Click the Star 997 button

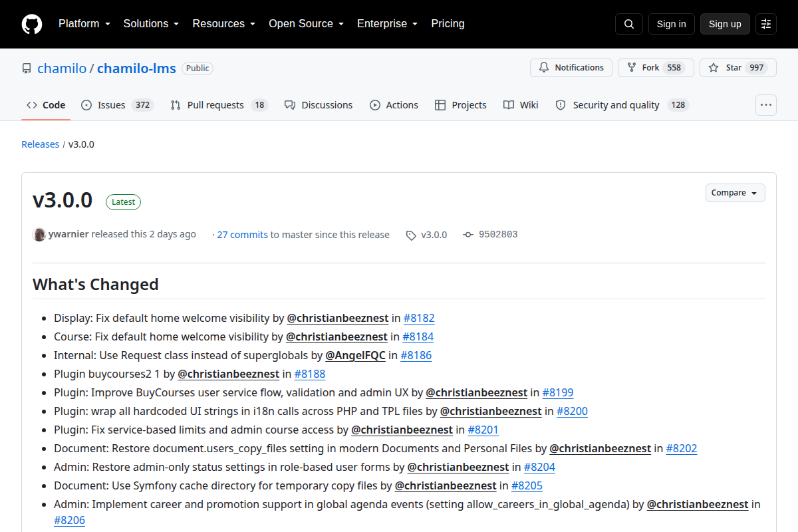tap(738, 68)
